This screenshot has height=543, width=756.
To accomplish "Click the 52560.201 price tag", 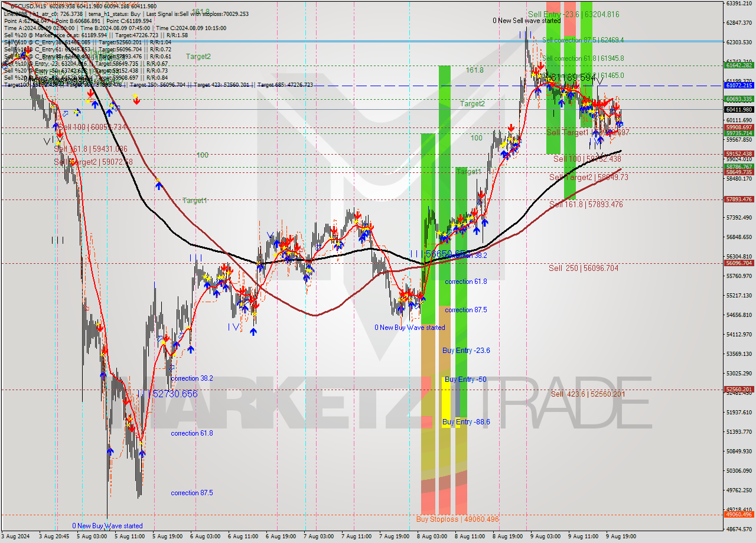I will 739,390.
